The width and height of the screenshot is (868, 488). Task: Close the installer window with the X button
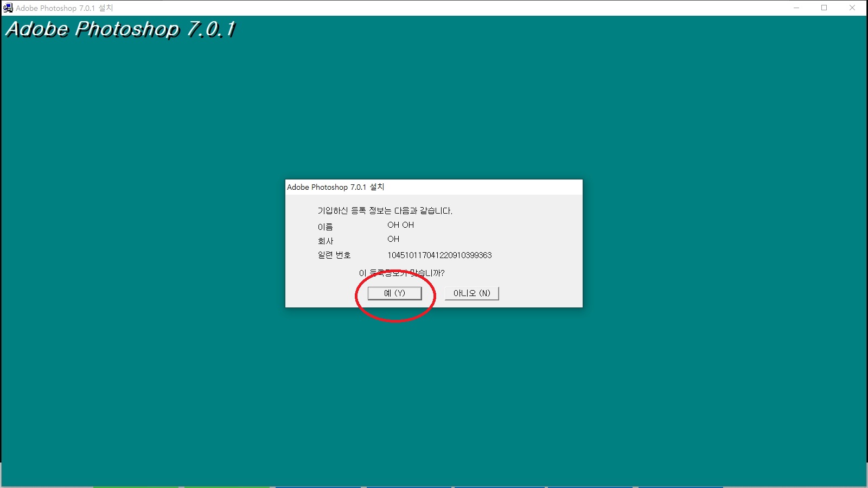click(x=853, y=8)
